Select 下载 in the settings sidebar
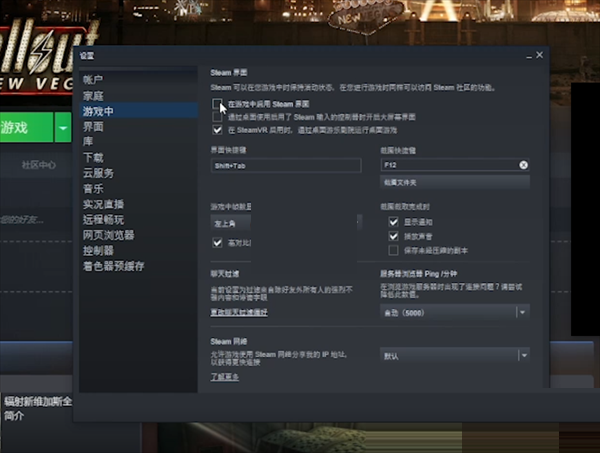The image size is (600, 453). pos(93,158)
